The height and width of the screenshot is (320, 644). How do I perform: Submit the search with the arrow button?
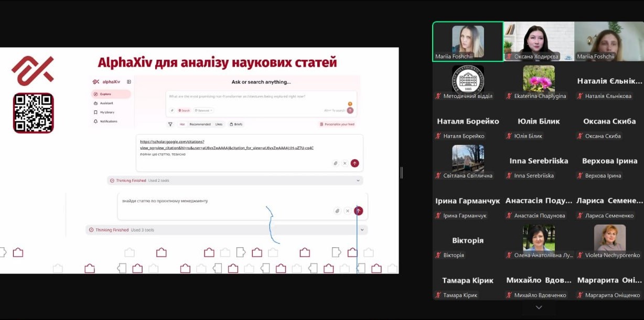pyautogui.click(x=350, y=111)
